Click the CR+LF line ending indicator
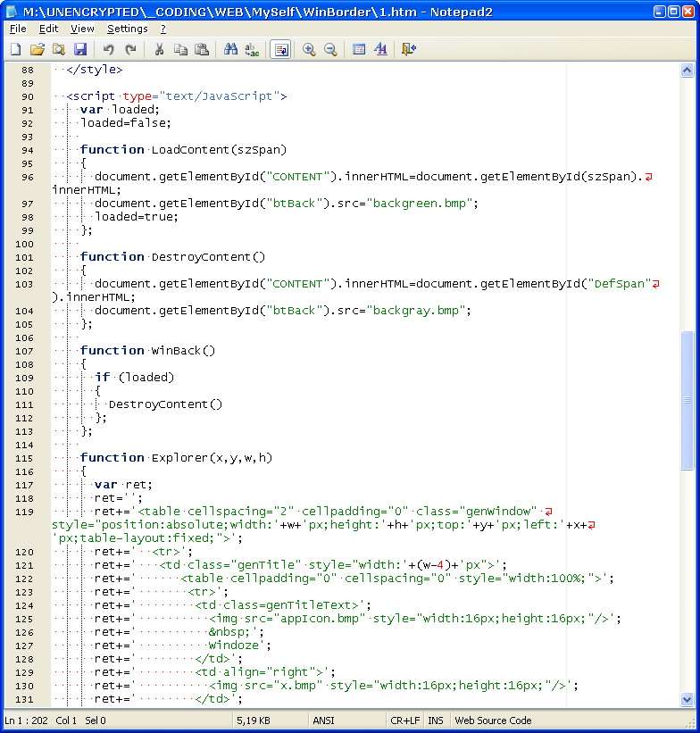This screenshot has height=733, width=700. point(405,721)
